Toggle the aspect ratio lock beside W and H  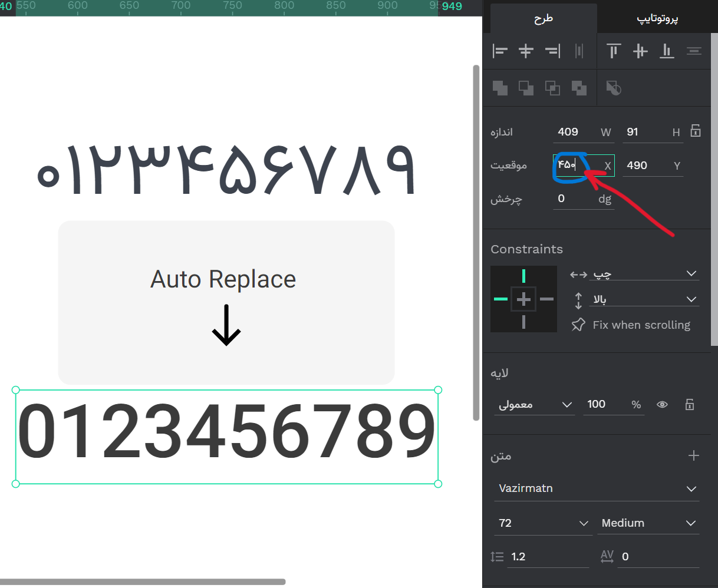pos(696,130)
